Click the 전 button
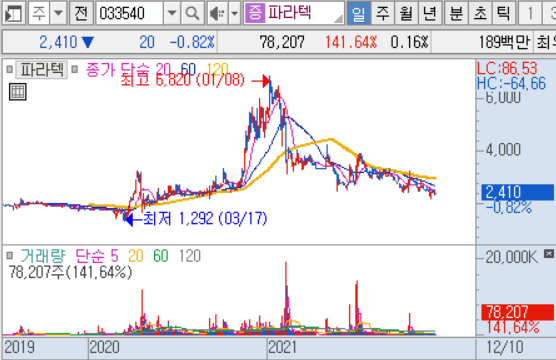Image resolution: width=556 pixels, height=360 pixels. click(81, 13)
